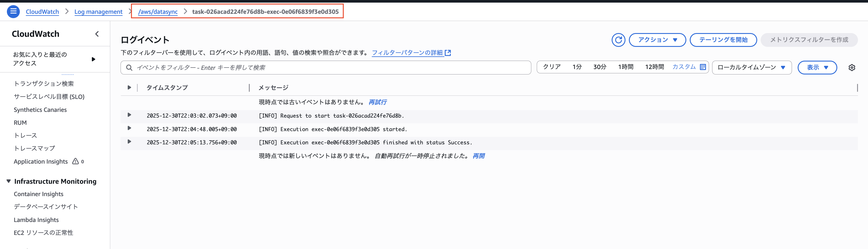868x249 pixels.
Task: Click メトリクスフィルターを作成 button
Action: [809, 40]
